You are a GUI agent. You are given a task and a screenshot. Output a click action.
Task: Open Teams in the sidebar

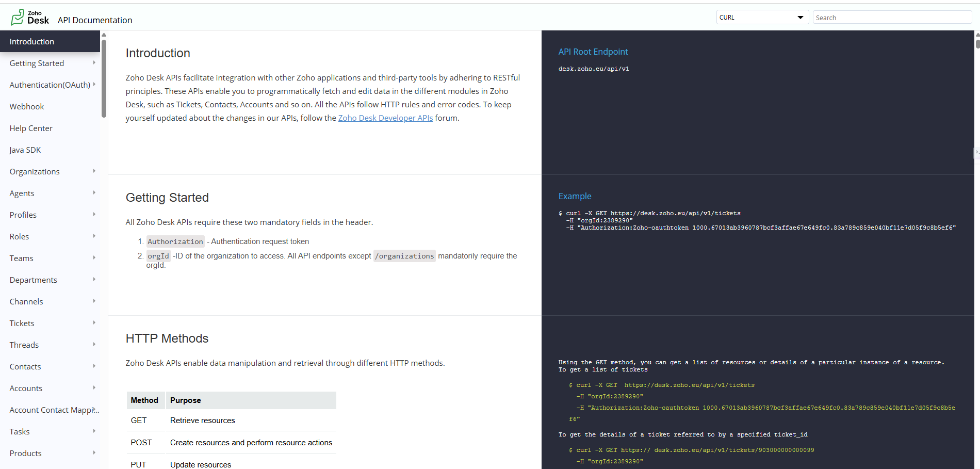[21, 258]
